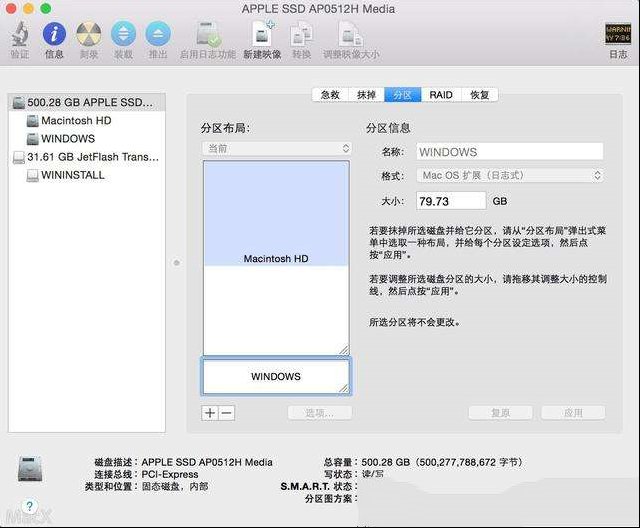This screenshot has height=528, width=640.
Task: Switch to First Aid (急救) tab
Action: pyautogui.click(x=330, y=95)
